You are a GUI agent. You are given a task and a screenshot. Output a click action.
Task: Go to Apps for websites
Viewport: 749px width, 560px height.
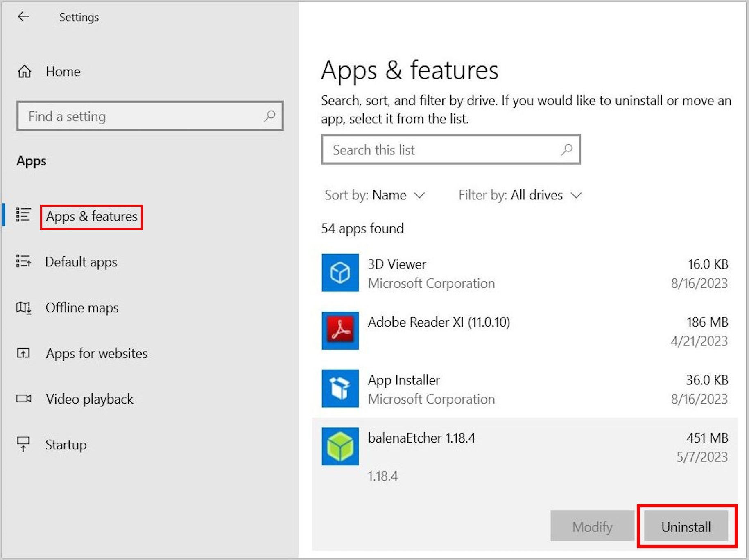pyautogui.click(x=96, y=353)
